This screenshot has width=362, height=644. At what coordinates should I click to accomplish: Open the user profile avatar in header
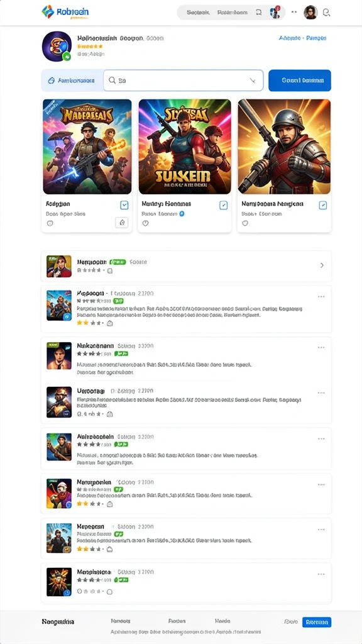point(310,13)
